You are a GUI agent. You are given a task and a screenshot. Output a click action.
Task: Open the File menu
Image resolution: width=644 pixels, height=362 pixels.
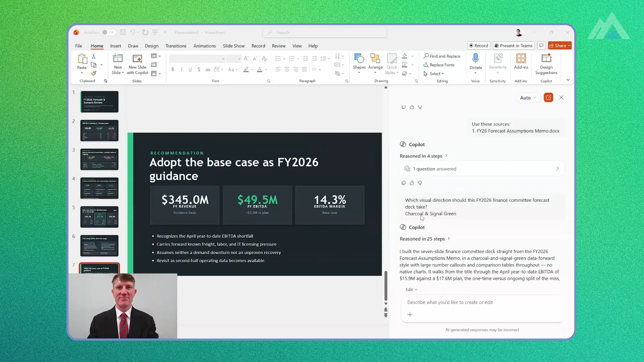pyautogui.click(x=78, y=46)
